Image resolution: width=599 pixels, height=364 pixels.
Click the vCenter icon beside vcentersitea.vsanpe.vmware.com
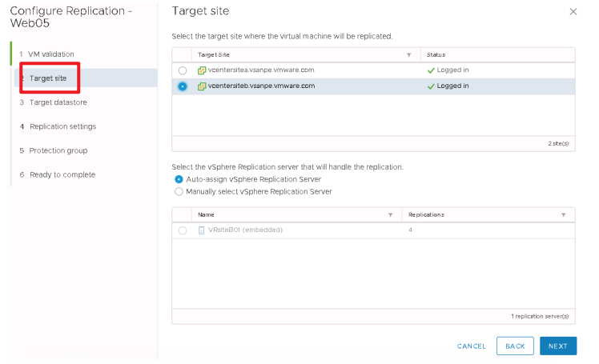[202, 70]
